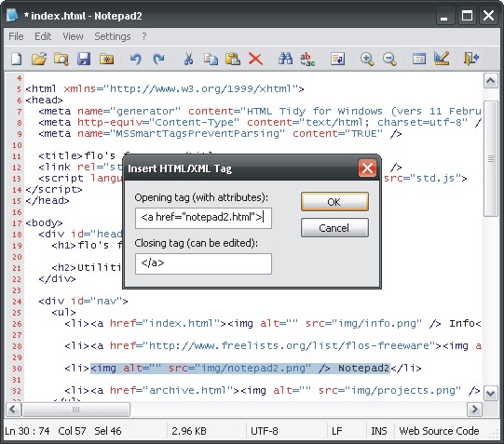Click the Redo arrow icon
Viewport: 504px width, 444px height.
point(158,59)
